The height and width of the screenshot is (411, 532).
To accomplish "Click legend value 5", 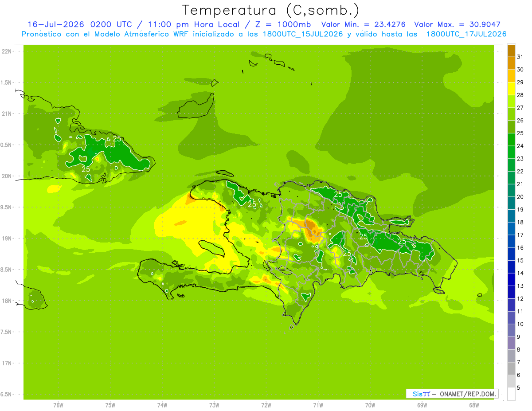I will [519, 388].
